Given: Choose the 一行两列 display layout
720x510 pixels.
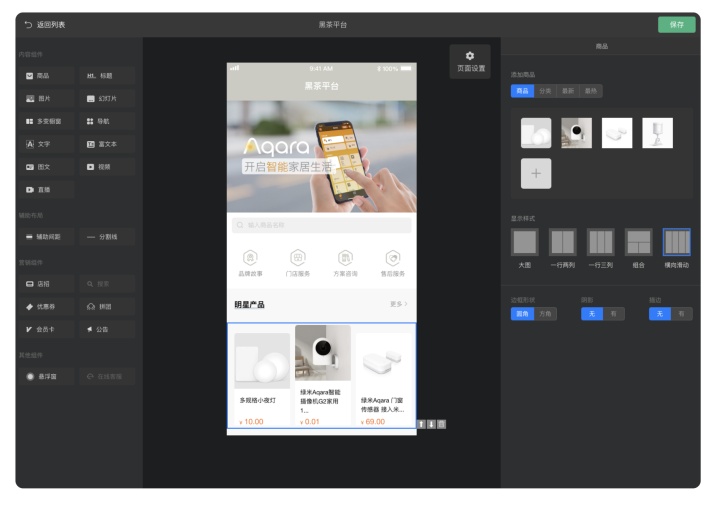Looking at the screenshot, I should (x=562, y=243).
